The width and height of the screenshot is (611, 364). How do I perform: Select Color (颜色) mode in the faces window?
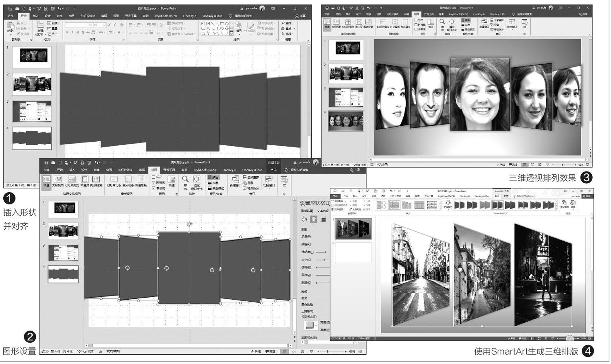[x=466, y=20]
